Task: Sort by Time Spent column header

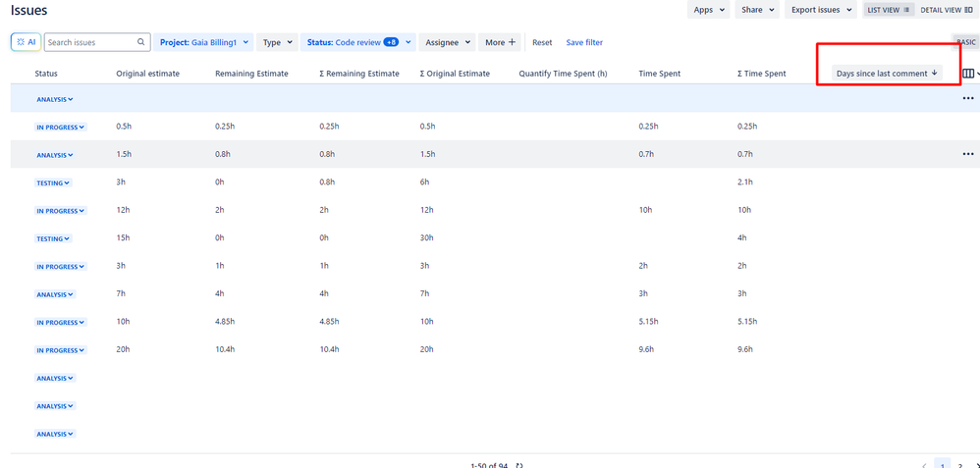Action: pos(659,74)
